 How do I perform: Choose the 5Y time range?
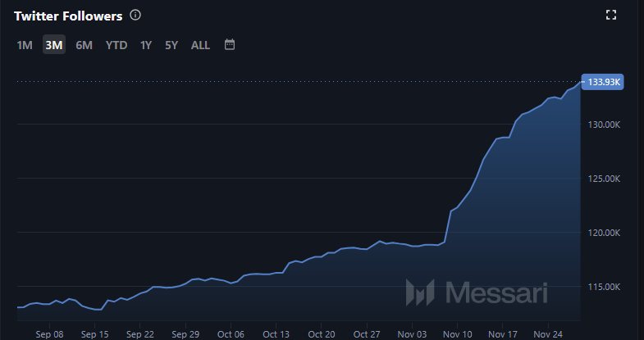(x=171, y=45)
